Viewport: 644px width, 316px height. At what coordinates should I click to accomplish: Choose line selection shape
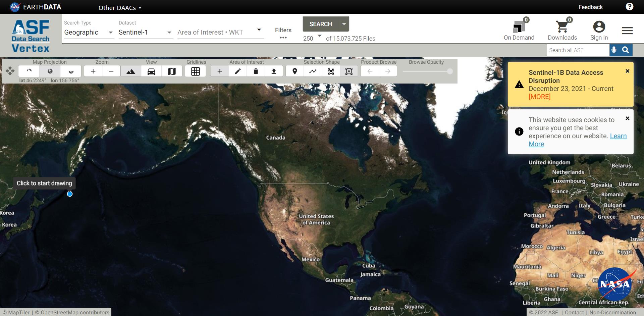tap(313, 71)
